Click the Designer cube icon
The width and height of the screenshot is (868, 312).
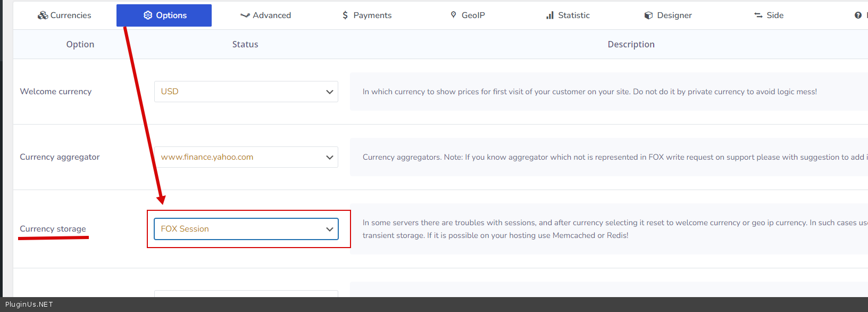(x=648, y=15)
